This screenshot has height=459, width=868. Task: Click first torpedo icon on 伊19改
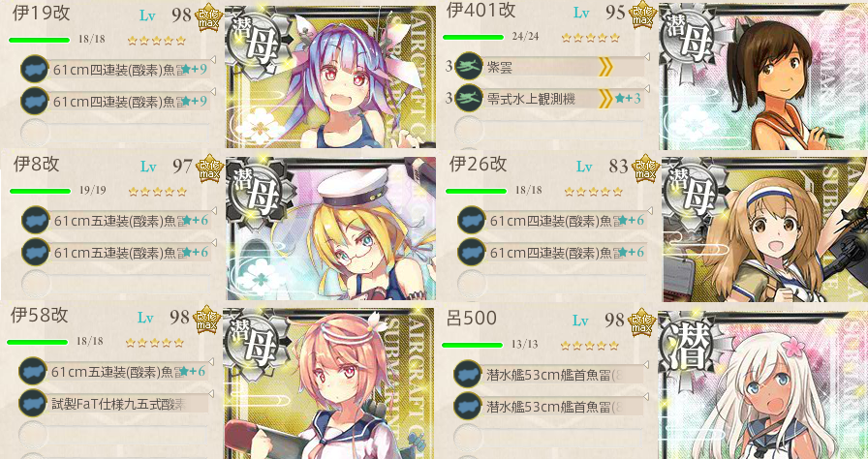click(x=34, y=70)
